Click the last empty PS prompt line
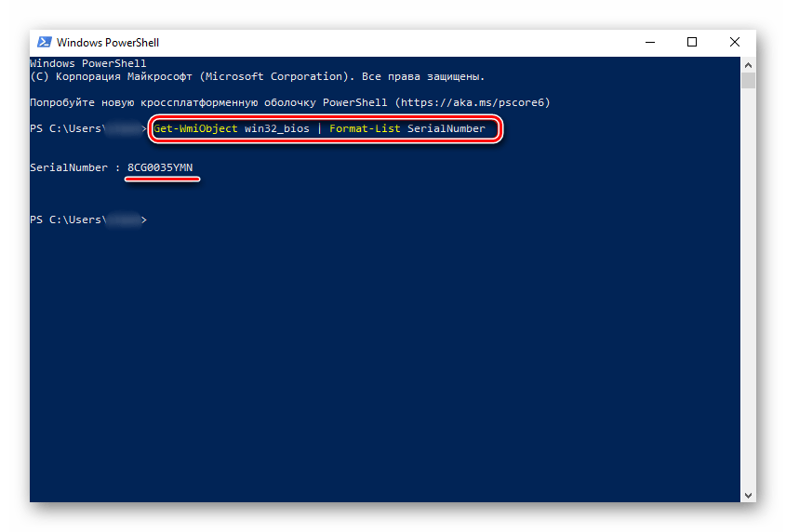This screenshot has height=532, width=786. click(87, 219)
